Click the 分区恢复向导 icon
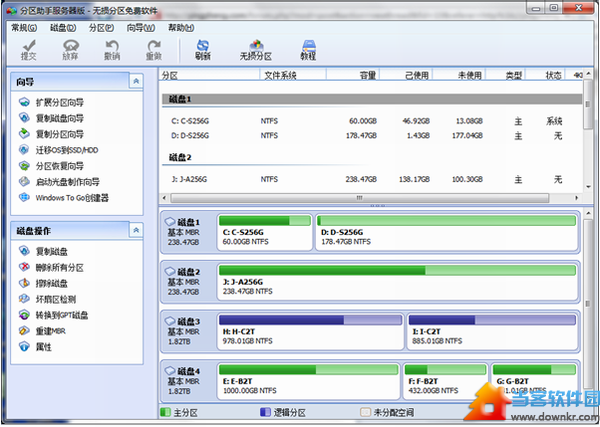 point(24,166)
